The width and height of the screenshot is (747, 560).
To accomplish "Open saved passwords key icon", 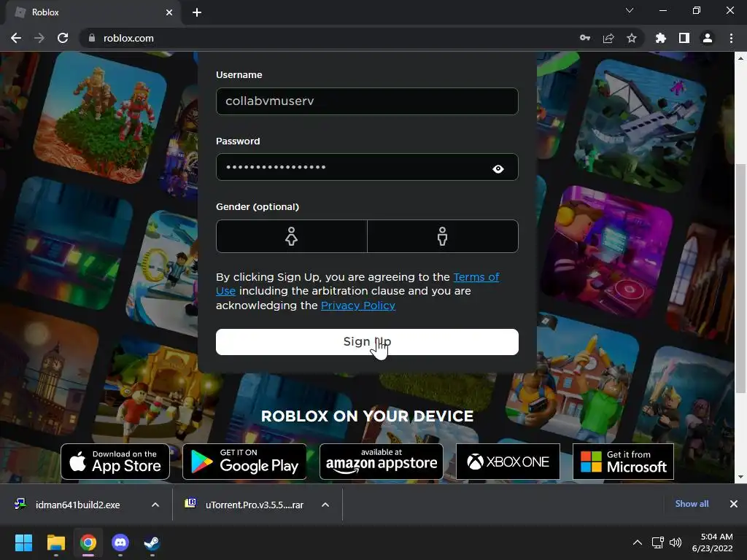I will coord(585,38).
